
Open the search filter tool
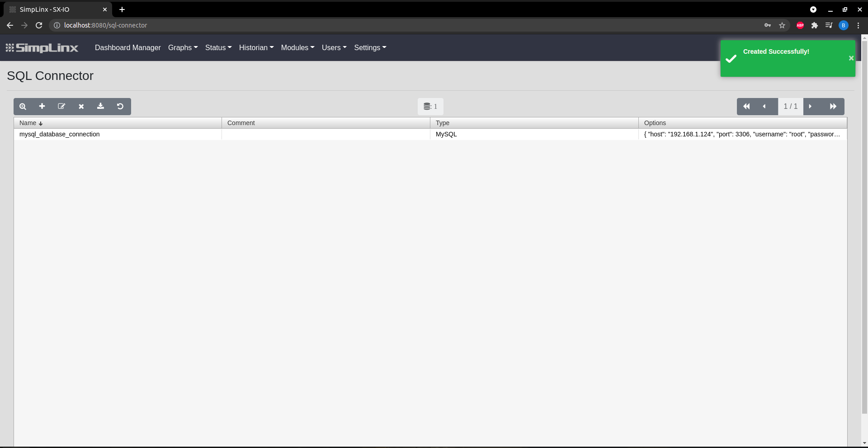point(23,106)
